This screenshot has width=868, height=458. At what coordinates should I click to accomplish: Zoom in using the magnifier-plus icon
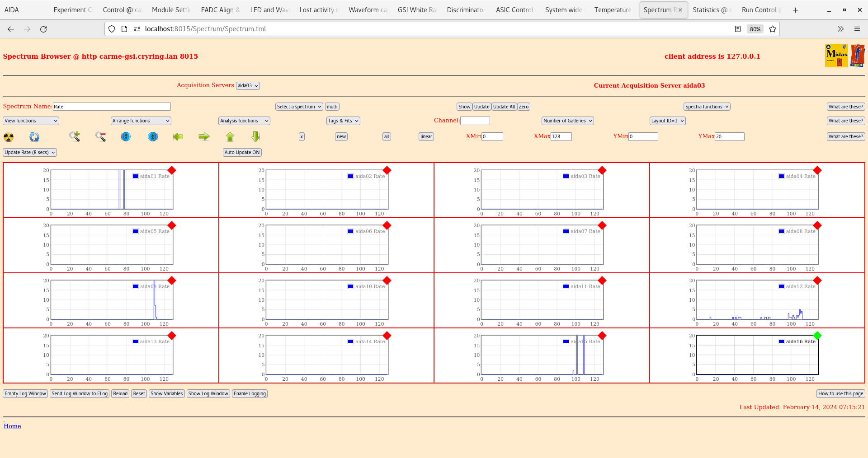tap(74, 137)
